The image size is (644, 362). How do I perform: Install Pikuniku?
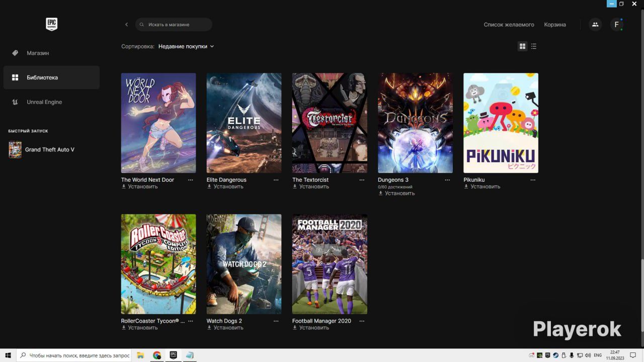482,187
